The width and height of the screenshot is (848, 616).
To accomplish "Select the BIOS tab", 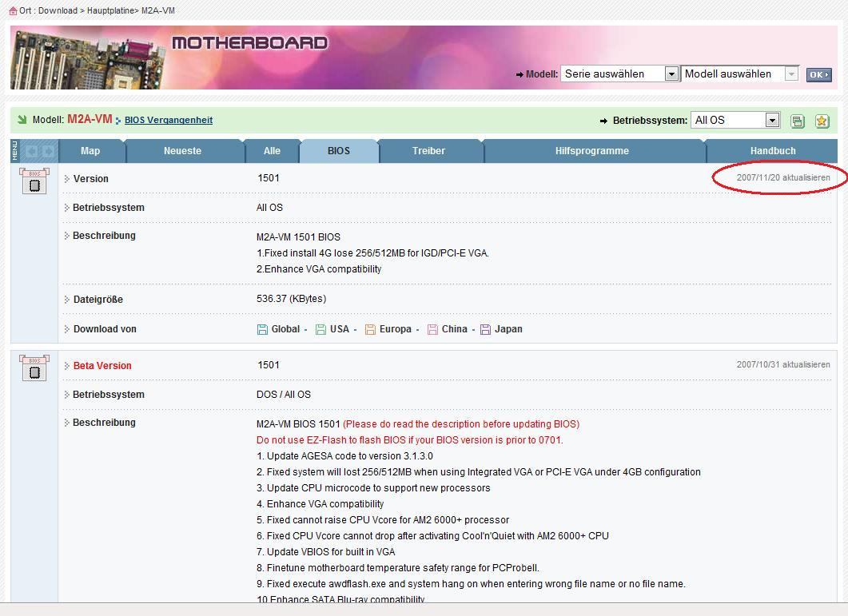I will click(x=339, y=151).
